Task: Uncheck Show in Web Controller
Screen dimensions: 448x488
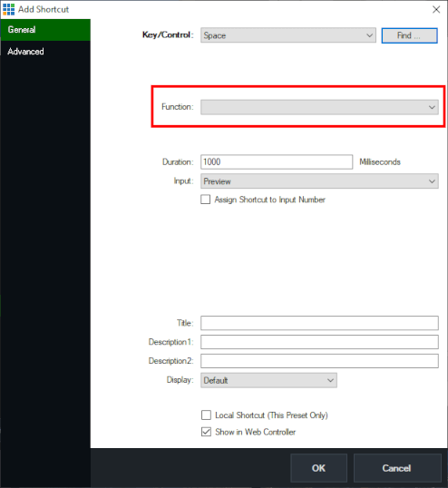Action: [x=206, y=432]
